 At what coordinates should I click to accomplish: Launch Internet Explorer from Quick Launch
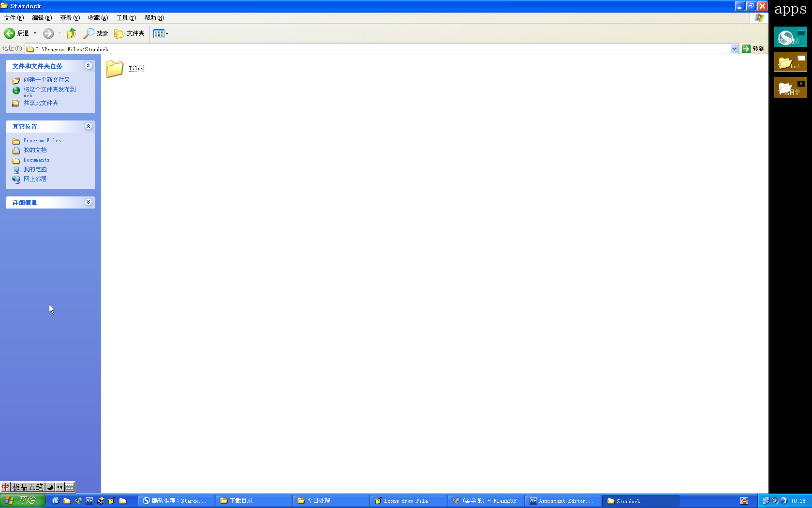56,501
